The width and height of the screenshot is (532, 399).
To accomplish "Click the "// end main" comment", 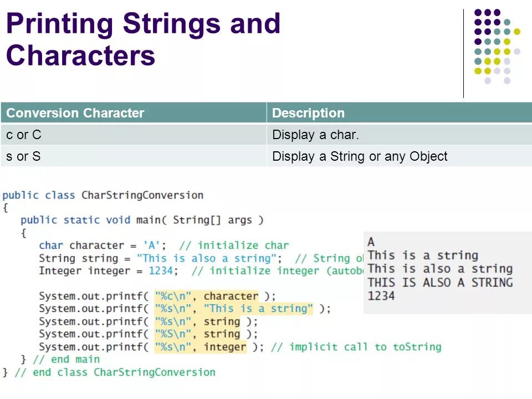I will [x=66, y=359].
